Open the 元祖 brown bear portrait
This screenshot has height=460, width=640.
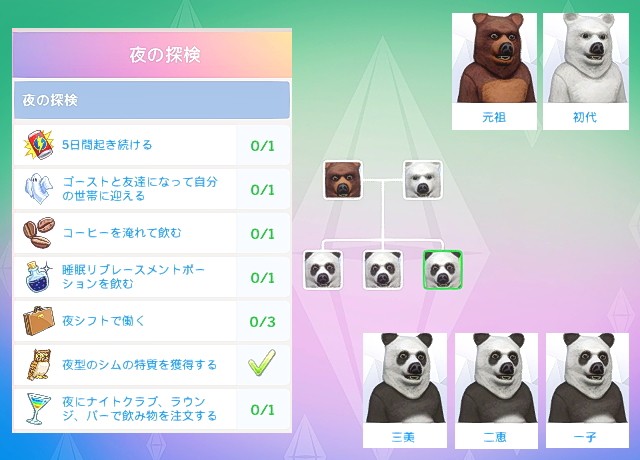494,71
